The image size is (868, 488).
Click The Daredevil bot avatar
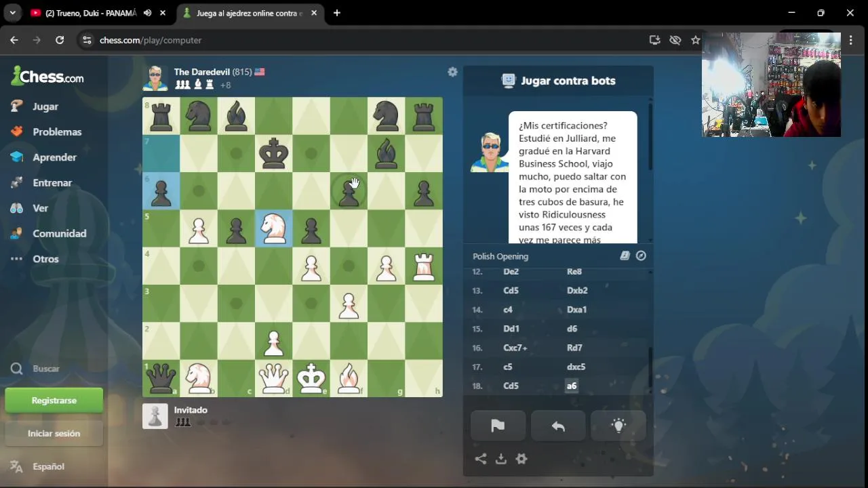[155, 78]
